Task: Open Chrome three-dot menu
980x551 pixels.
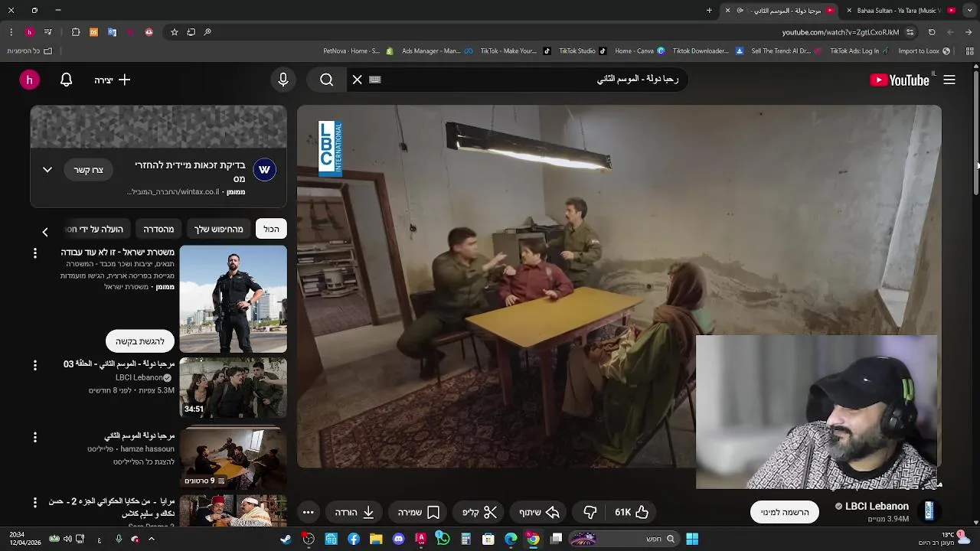Action: pos(11,32)
